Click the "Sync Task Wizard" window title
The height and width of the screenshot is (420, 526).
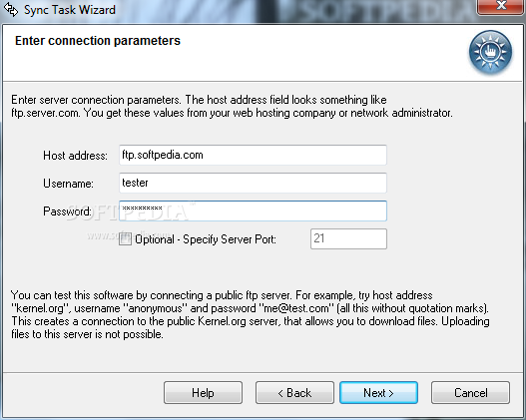70,10
